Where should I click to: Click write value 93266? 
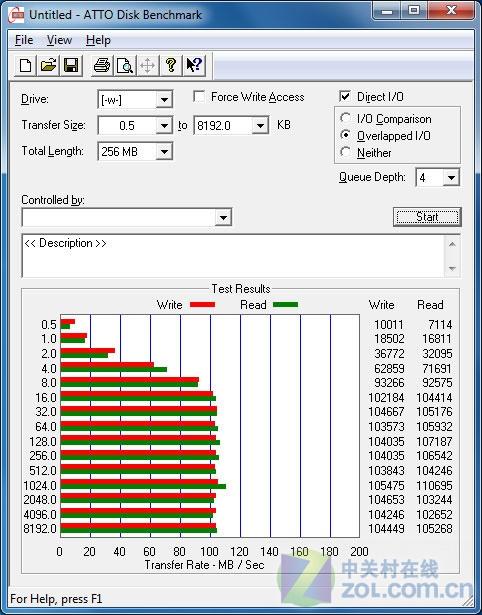(389, 382)
